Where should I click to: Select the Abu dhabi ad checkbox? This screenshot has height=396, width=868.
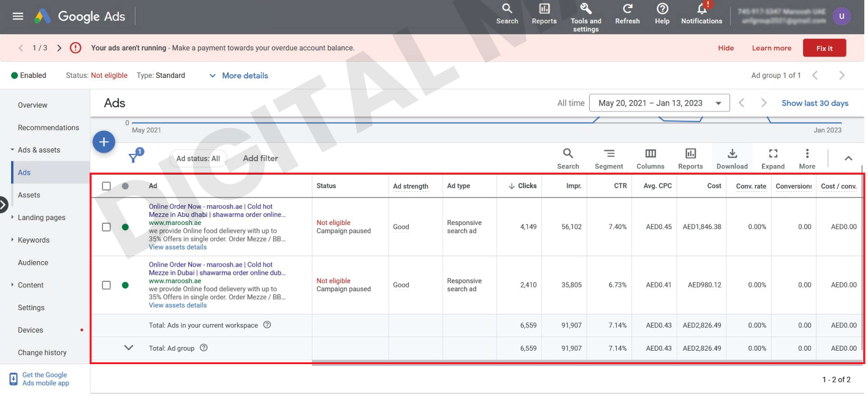(x=106, y=227)
